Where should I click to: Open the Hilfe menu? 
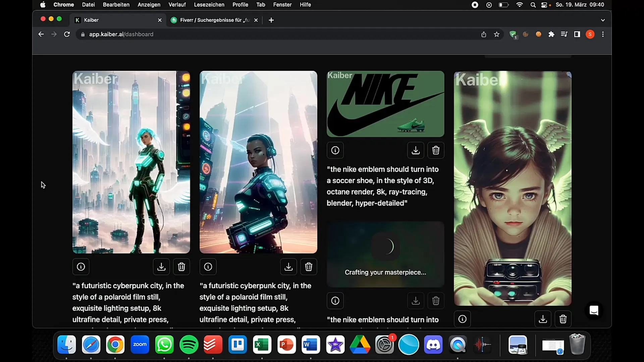pos(305,5)
